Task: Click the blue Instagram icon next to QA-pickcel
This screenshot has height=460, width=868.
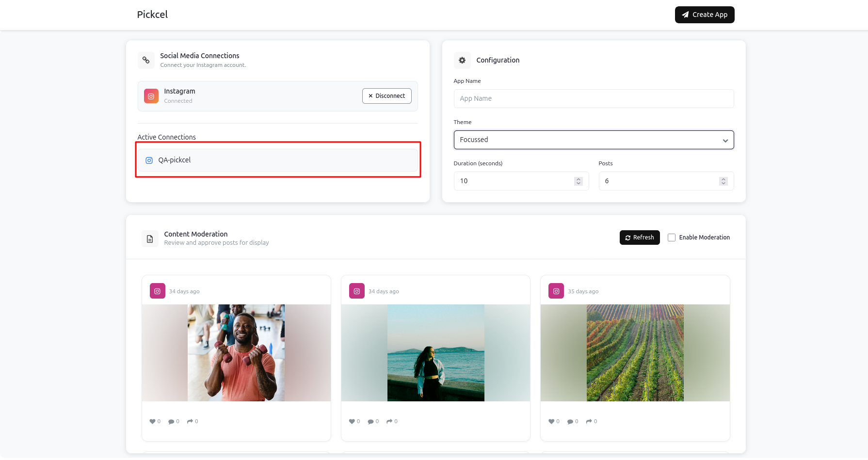Action: pyautogui.click(x=149, y=160)
